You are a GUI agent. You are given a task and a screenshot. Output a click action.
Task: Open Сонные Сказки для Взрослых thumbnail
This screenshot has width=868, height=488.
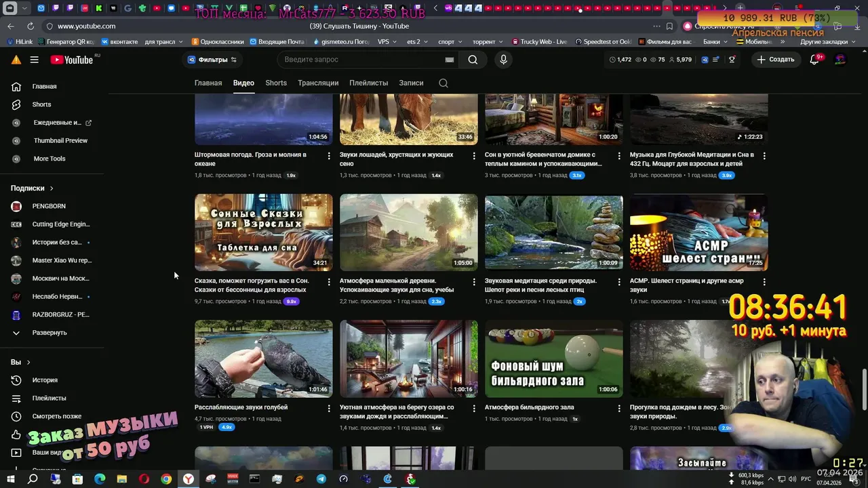[264, 232]
